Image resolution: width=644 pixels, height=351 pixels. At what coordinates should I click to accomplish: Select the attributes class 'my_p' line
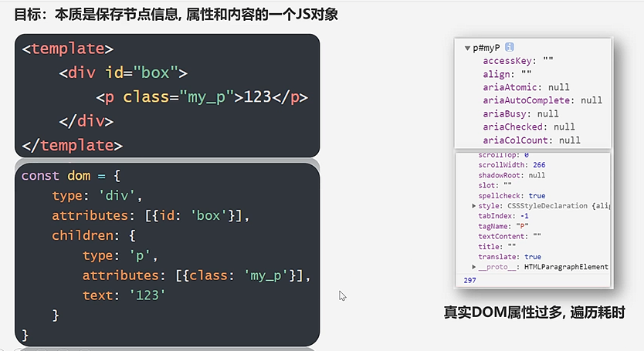click(196, 275)
